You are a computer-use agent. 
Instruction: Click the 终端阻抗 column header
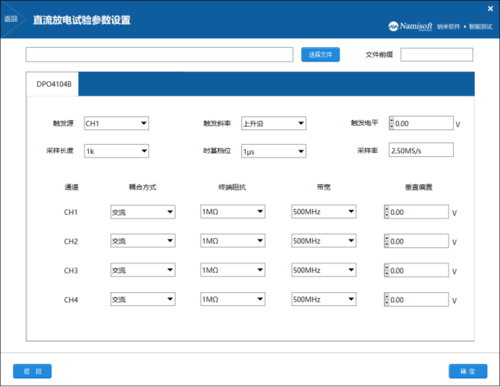tap(232, 187)
